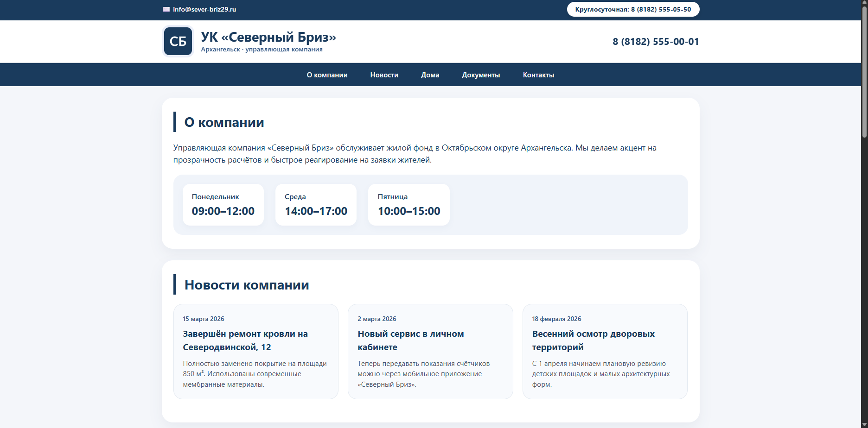Click the phone number 8 (8182) 555-00-01

coord(656,42)
